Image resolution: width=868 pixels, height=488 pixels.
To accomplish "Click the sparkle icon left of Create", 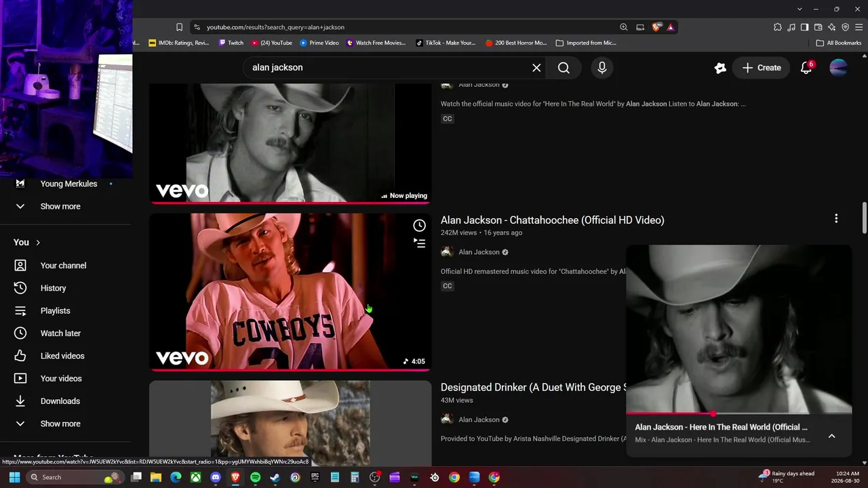I will coord(720,68).
